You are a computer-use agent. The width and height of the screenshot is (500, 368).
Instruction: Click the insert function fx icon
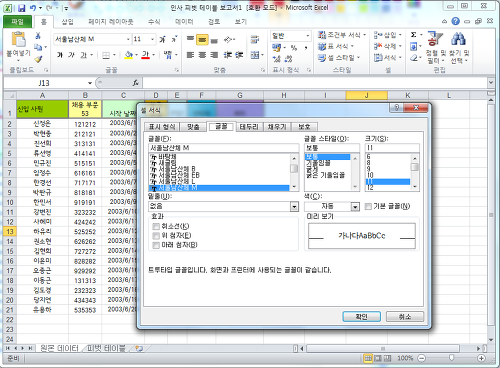click(x=135, y=83)
